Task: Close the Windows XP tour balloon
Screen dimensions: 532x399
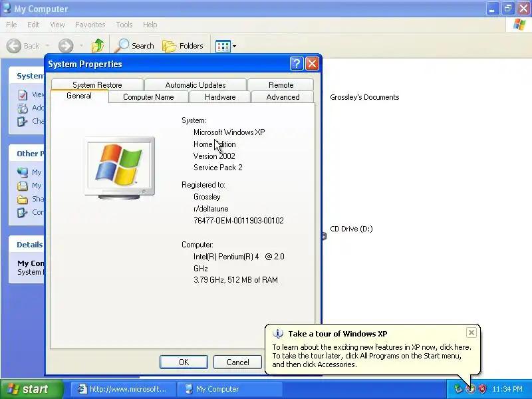Action: click(x=471, y=332)
